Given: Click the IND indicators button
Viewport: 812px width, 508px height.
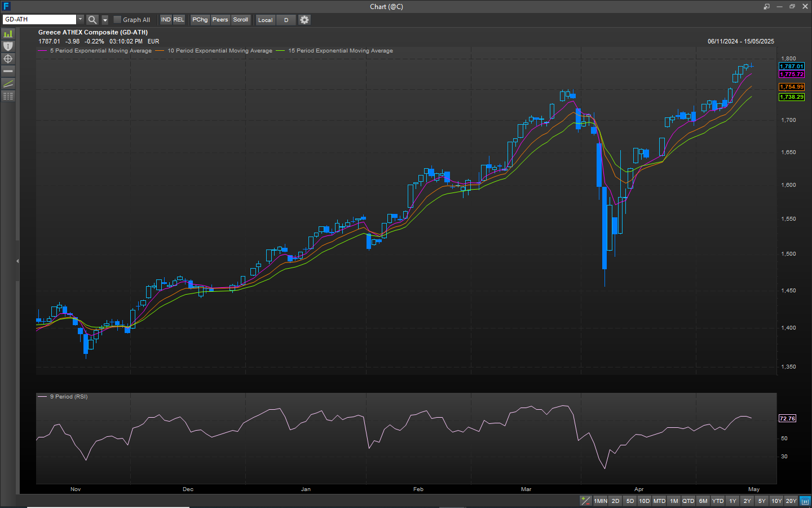Looking at the screenshot, I should click(166, 20).
